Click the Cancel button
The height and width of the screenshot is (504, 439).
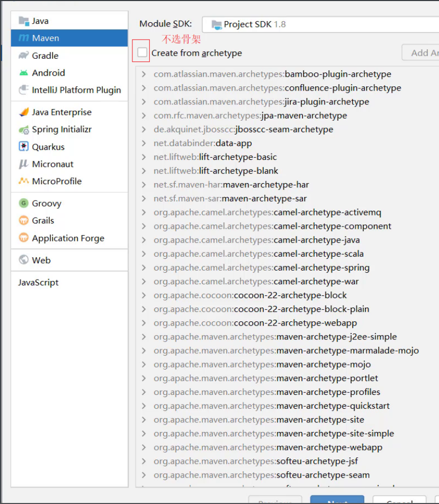[x=399, y=500]
